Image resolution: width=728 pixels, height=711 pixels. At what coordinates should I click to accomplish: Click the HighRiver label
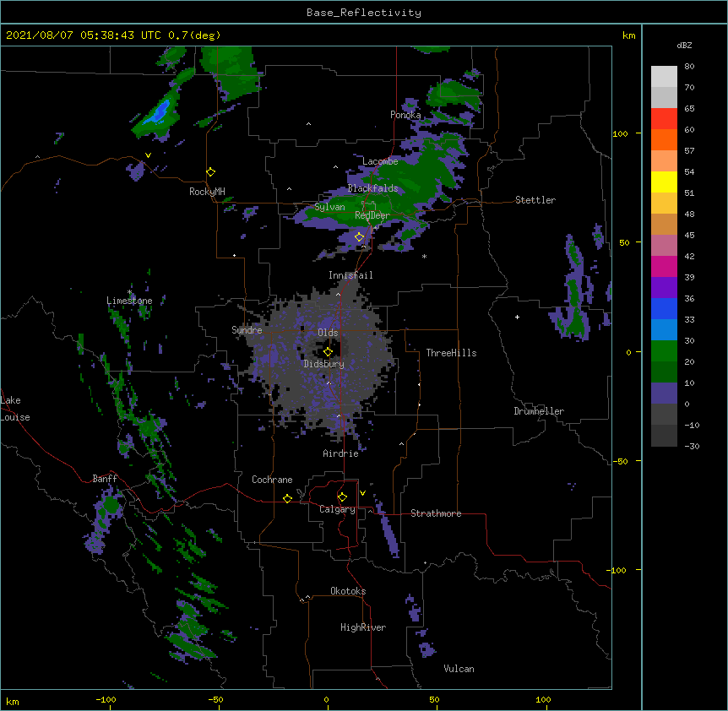coord(363,627)
